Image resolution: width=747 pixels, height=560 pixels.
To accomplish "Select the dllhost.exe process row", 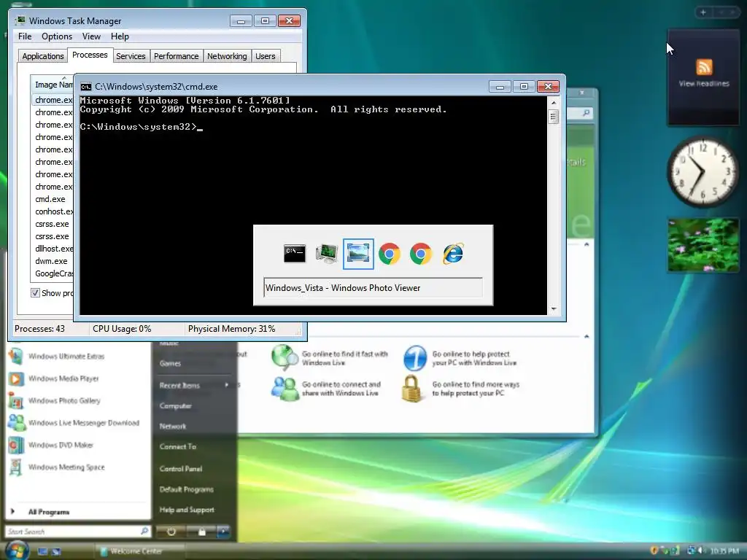I will 52,249.
